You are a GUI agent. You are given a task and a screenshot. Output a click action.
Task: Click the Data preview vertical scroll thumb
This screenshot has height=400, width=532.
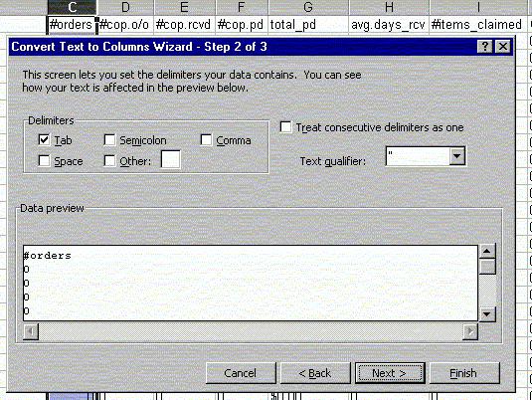[487, 267]
